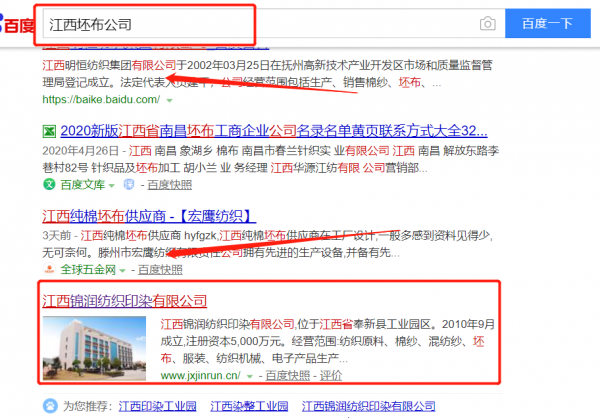Open recommended search 江西印染工业园
This screenshot has width=600, height=418.
[156, 407]
